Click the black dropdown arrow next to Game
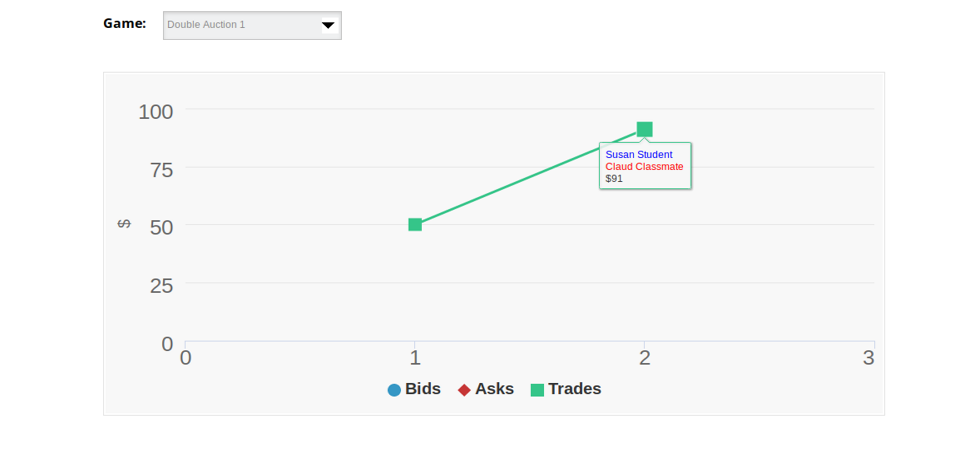This screenshot has height=450, width=970. click(328, 25)
